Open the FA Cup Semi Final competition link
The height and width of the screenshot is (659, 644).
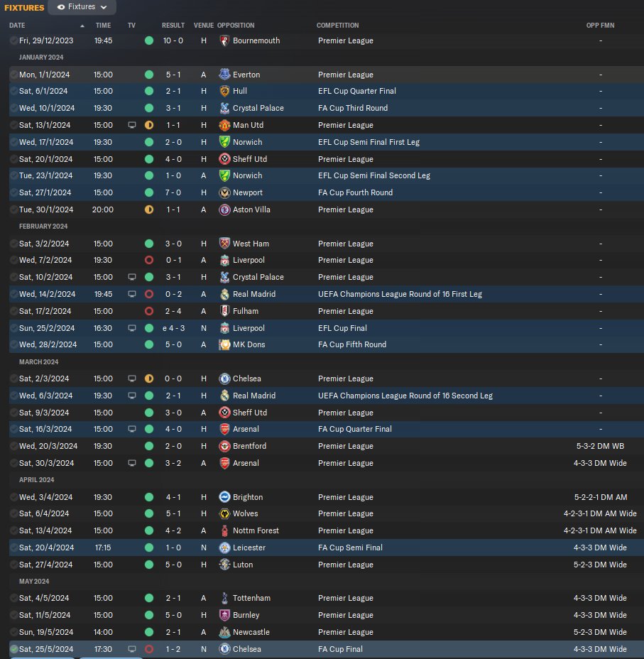(350, 548)
